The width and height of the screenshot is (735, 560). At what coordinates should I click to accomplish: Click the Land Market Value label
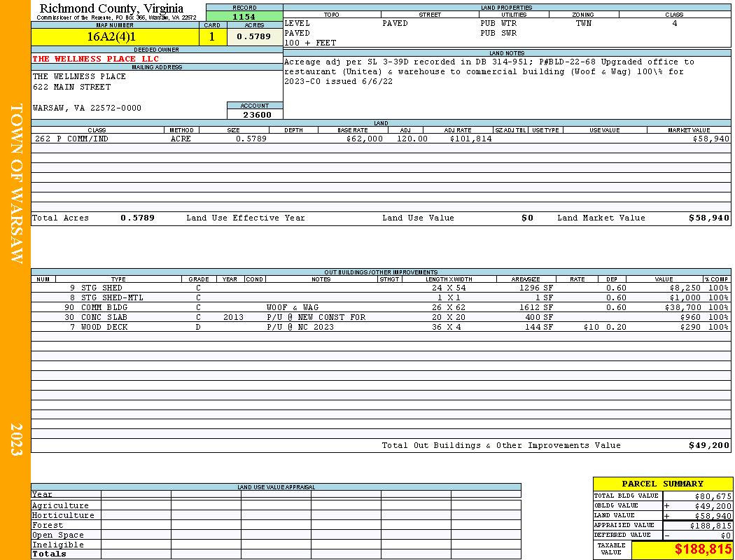click(x=601, y=218)
